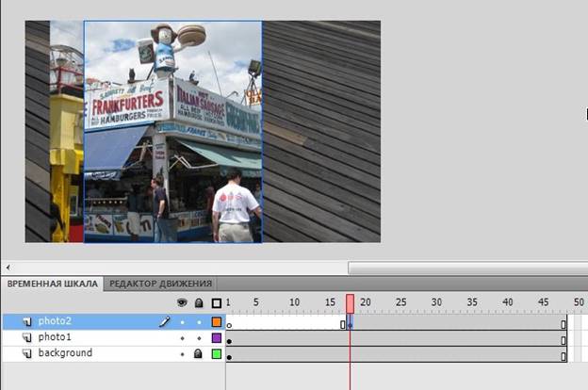Viewport: 588px width, 390px height.
Task: Click end frame marker of background layer
Action: click(563, 356)
